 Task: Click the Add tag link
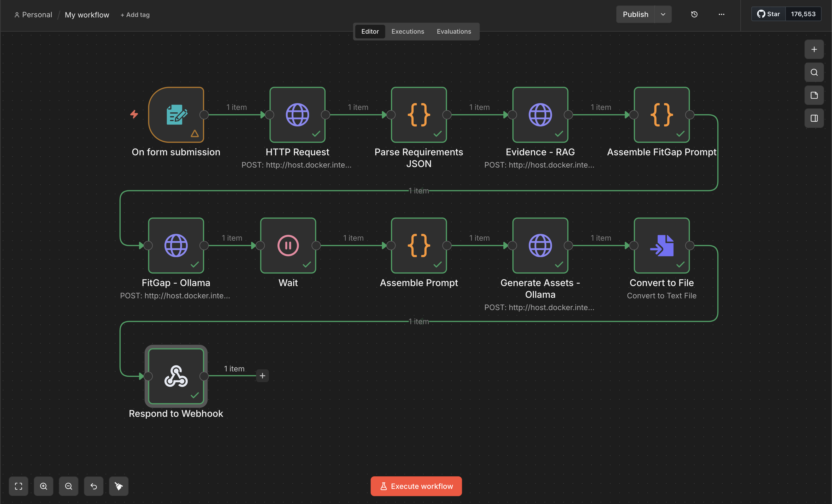coord(135,15)
